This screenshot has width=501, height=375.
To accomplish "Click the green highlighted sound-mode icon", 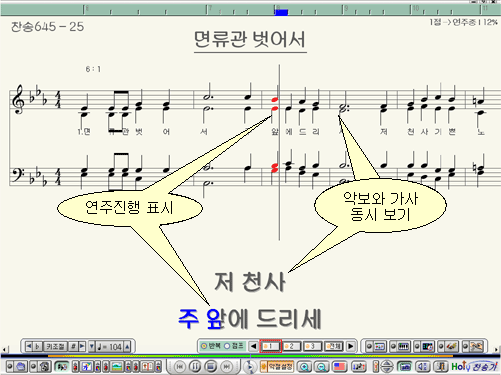I will click(62, 366).
